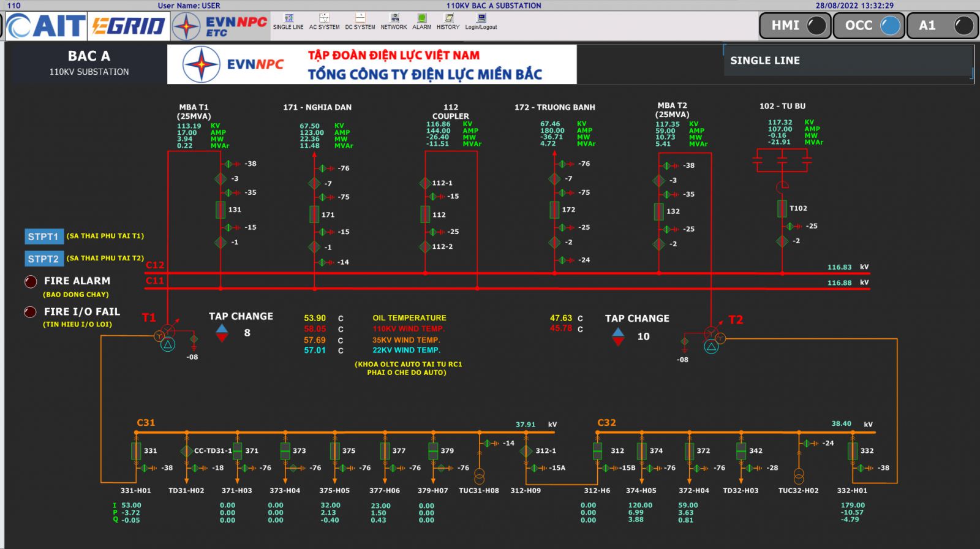Select circuit breaker 171
The height and width of the screenshot is (549, 980).
tap(314, 214)
